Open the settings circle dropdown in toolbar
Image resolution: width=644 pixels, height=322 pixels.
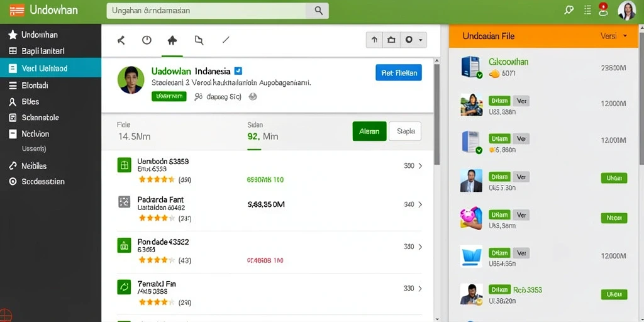[x=413, y=40]
